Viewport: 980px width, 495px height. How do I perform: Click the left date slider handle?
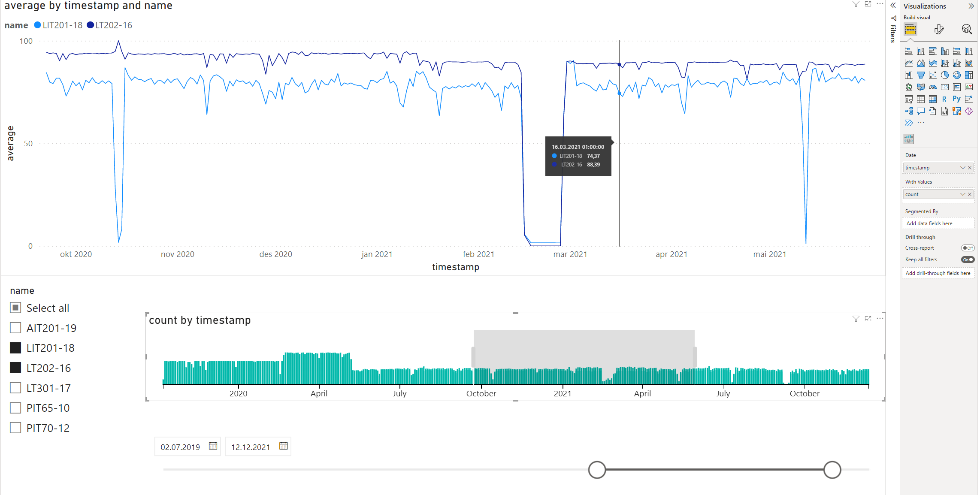[x=597, y=470]
